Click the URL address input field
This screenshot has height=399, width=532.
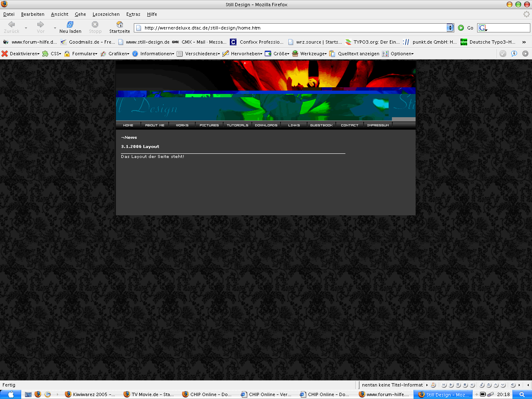tap(291, 28)
